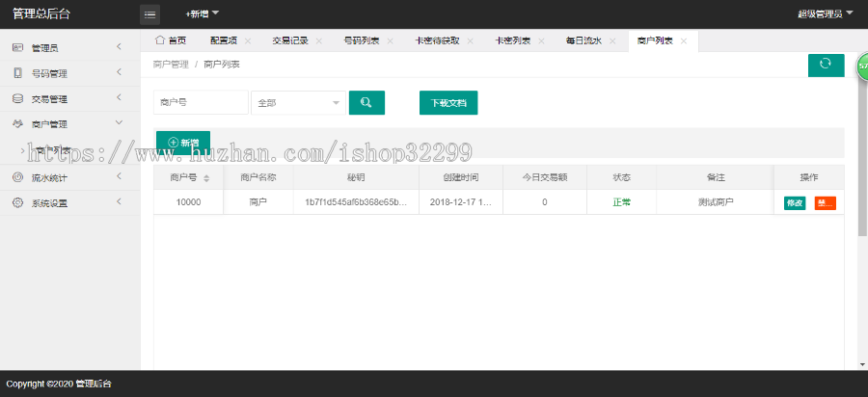Click the 商户列表 breadcrumb text

(x=222, y=65)
